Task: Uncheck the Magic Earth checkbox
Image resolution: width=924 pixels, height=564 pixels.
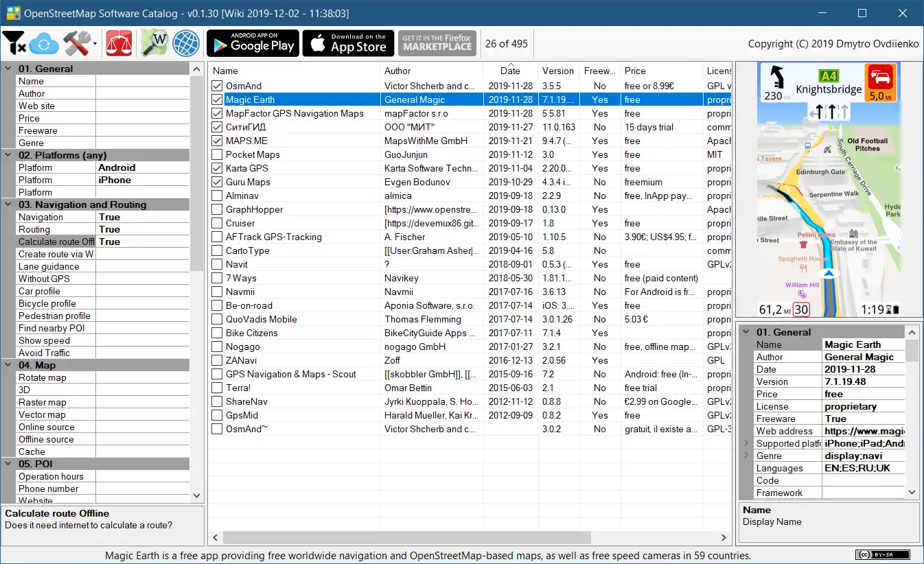Action: pyautogui.click(x=217, y=99)
